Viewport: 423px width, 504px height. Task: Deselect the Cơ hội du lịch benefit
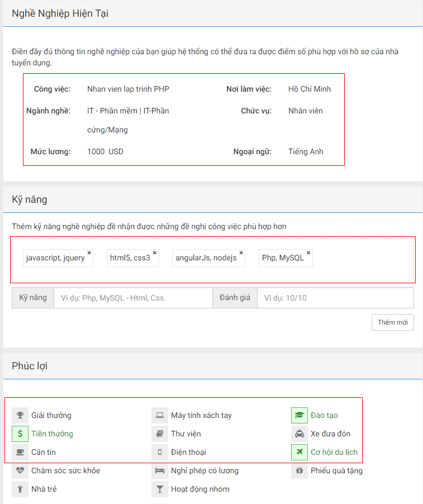(300, 452)
